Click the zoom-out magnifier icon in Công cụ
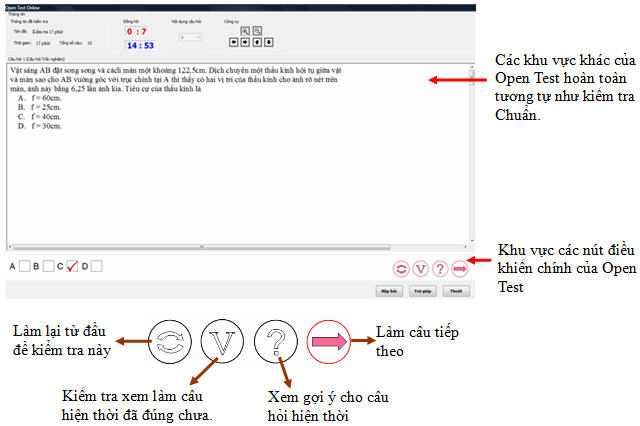The height and width of the screenshot is (426, 640). 257,31
